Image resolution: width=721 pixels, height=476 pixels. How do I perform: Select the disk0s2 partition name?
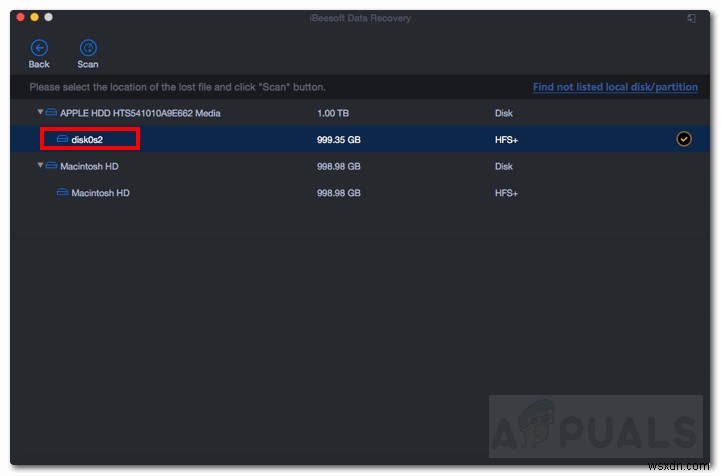[88, 139]
